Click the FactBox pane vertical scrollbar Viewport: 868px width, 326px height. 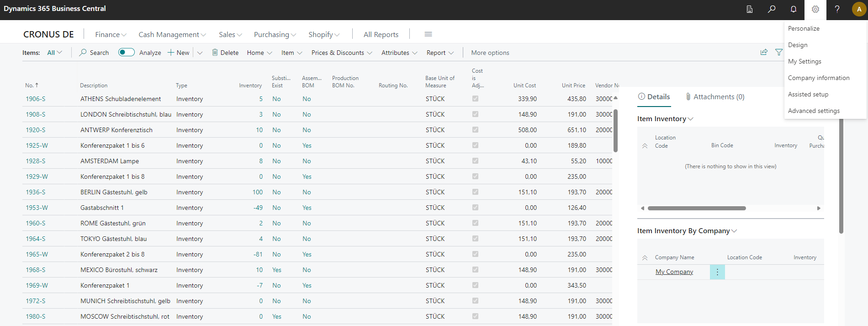841,176
